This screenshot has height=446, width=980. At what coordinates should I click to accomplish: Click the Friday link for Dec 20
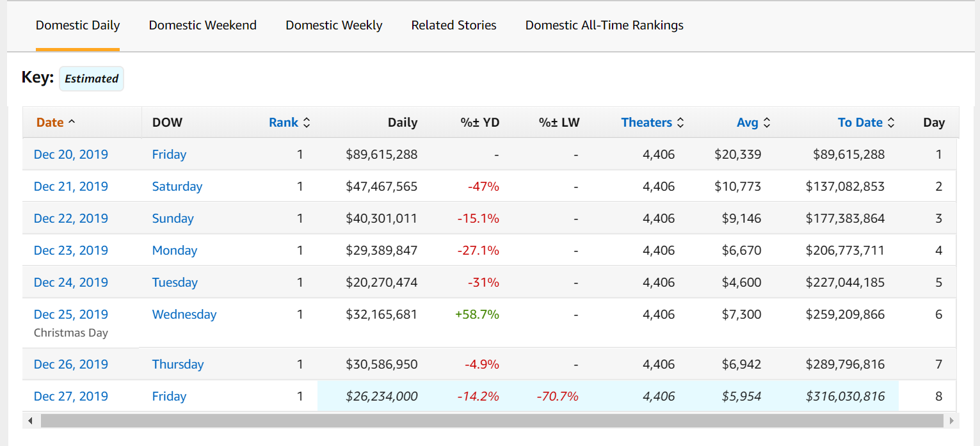169,154
